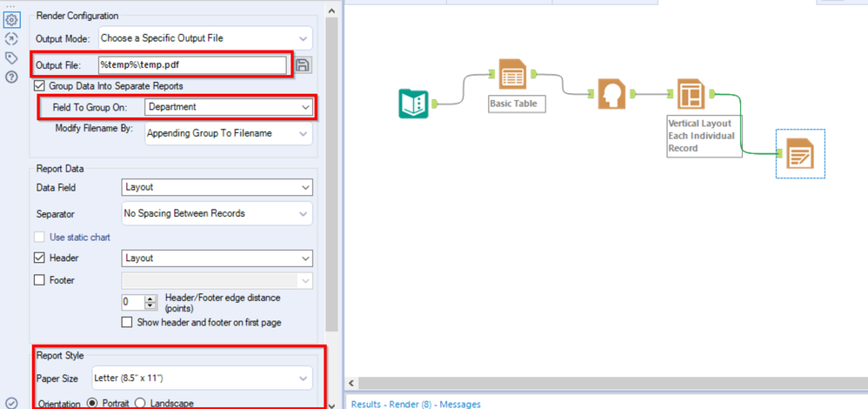Click the save file icon beside Output File
This screenshot has height=409, width=868.
tap(303, 65)
